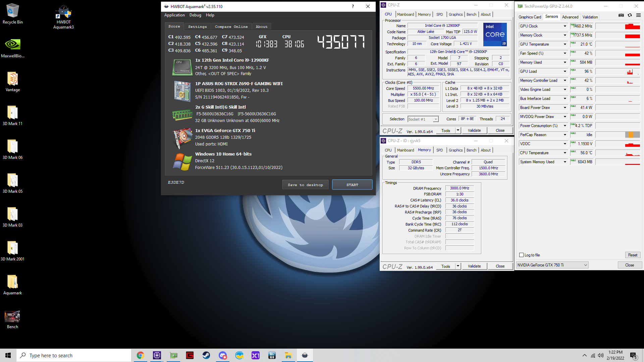Click Close button in GPU-Z window
The width and height of the screenshot is (644, 362).
(x=630, y=265)
